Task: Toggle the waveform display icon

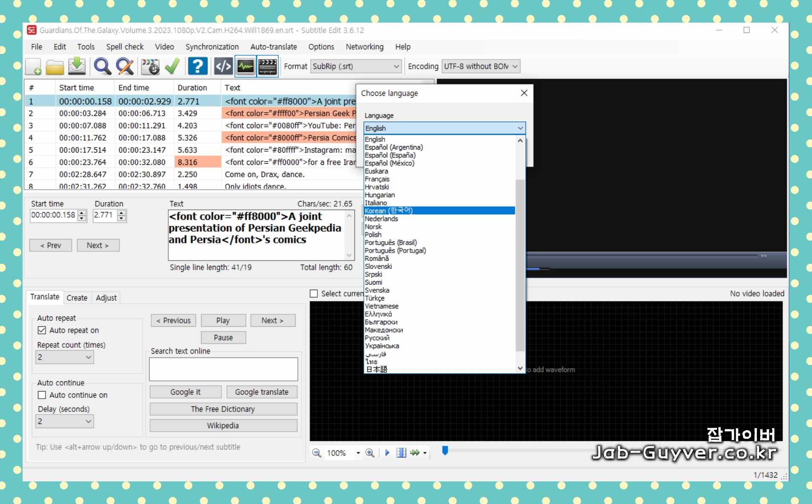Action: 245,66
